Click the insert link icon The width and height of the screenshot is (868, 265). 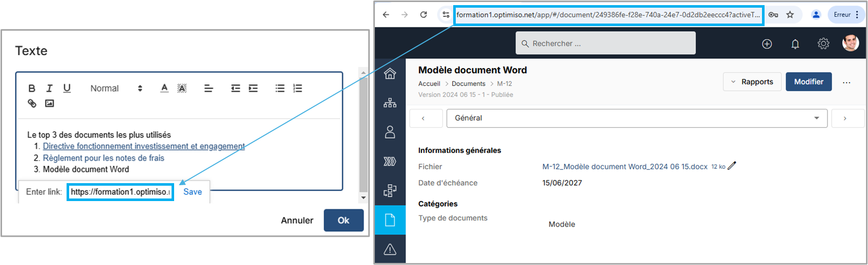[32, 103]
